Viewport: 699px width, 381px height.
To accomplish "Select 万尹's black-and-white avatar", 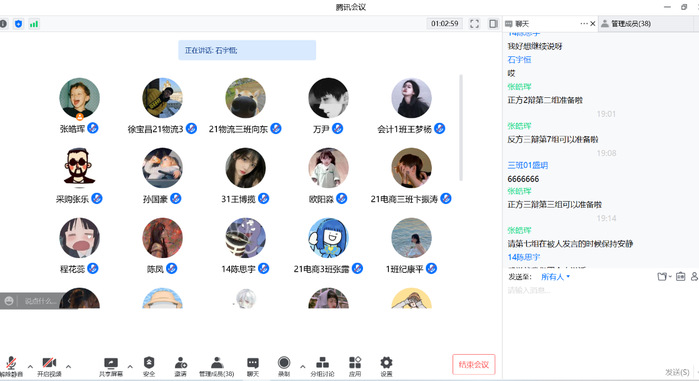I will pyautogui.click(x=328, y=98).
